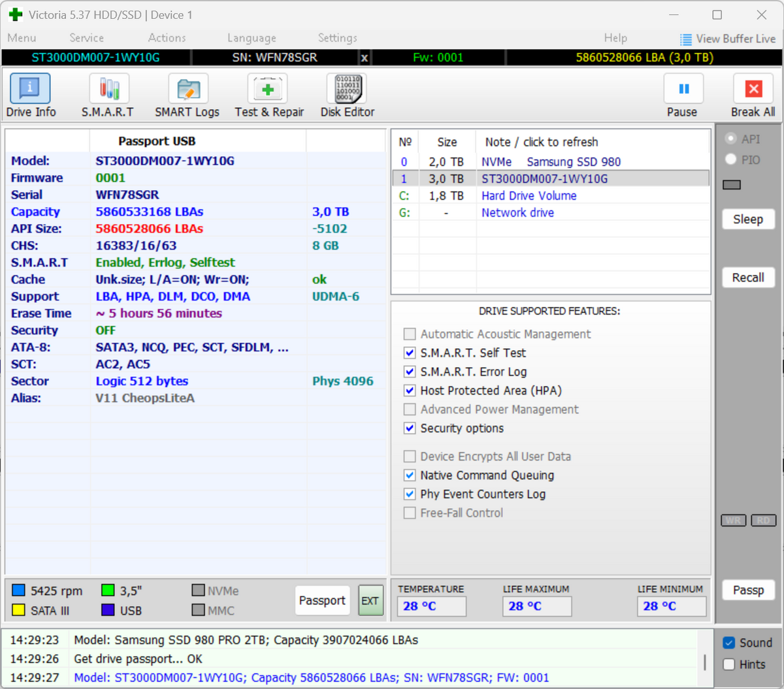Screen dimensions: 784x689
Task: Open SMART Logs view
Action: tap(188, 96)
